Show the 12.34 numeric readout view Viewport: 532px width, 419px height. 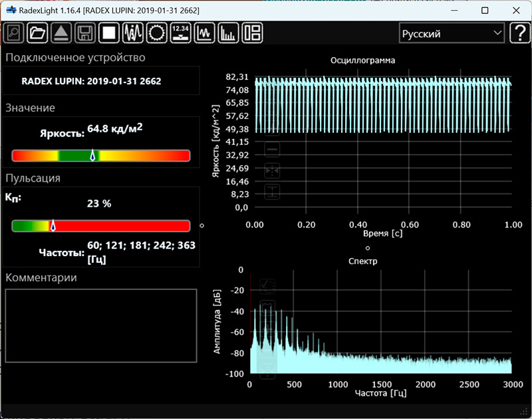[x=181, y=33]
